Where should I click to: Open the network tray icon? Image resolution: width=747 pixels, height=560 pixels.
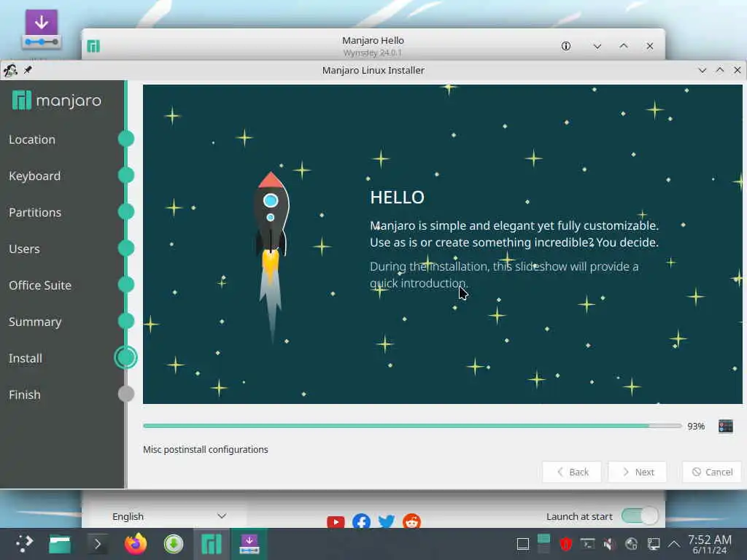point(631,544)
